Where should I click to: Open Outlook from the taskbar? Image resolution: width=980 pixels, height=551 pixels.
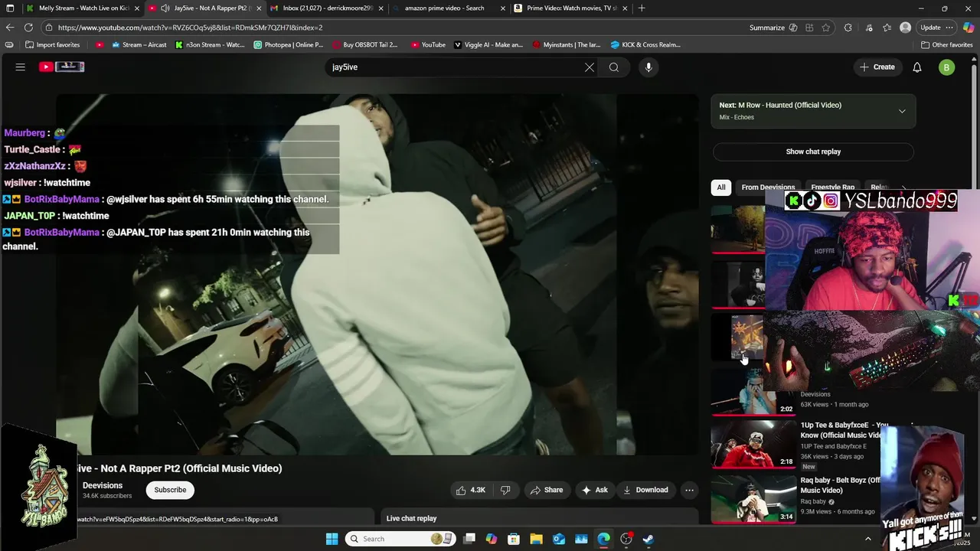[x=559, y=539]
